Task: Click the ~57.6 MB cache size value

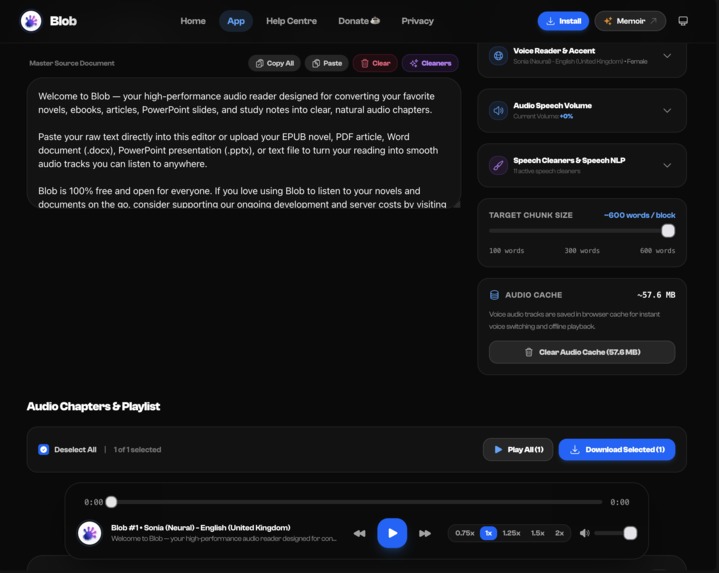Action: click(x=656, y=295)
